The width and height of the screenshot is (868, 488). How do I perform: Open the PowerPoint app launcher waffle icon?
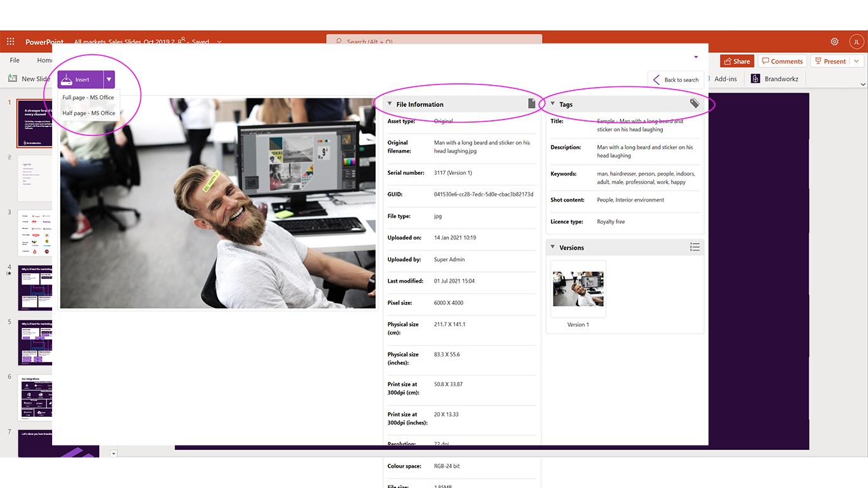(10, 41)
